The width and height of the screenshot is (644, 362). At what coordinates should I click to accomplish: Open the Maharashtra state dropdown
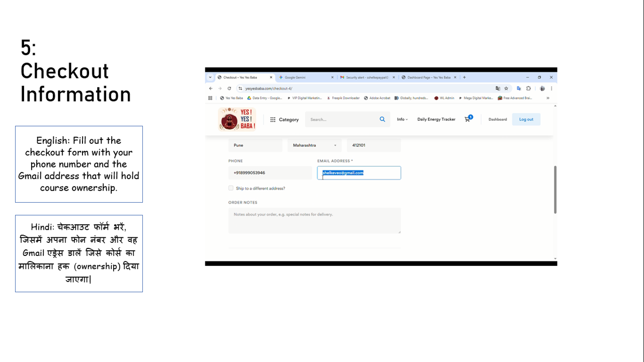(x=314, y=145)
